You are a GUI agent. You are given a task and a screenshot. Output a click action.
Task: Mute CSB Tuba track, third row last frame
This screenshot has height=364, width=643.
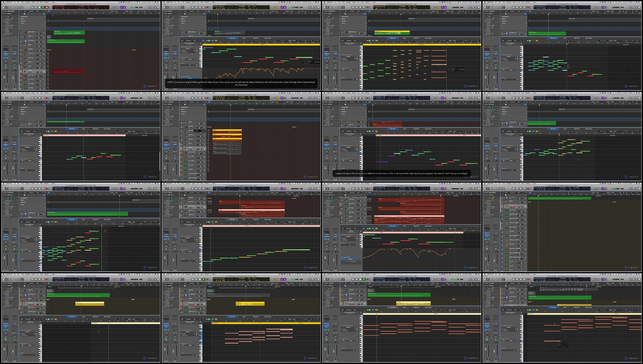(x=510, y=246)
